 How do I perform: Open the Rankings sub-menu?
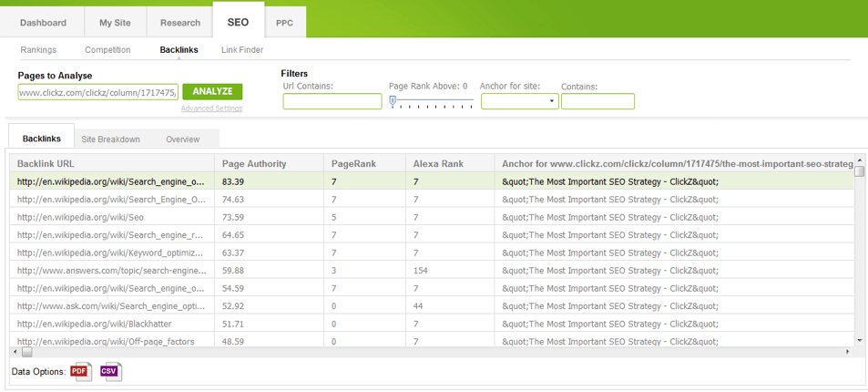[x=39, y=50]
